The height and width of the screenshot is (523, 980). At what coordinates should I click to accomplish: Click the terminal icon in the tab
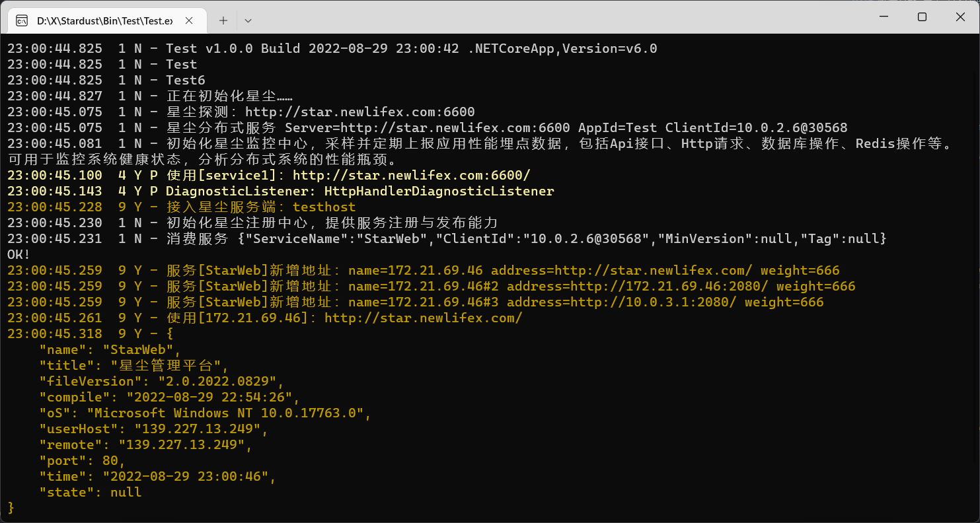[22, 20]
